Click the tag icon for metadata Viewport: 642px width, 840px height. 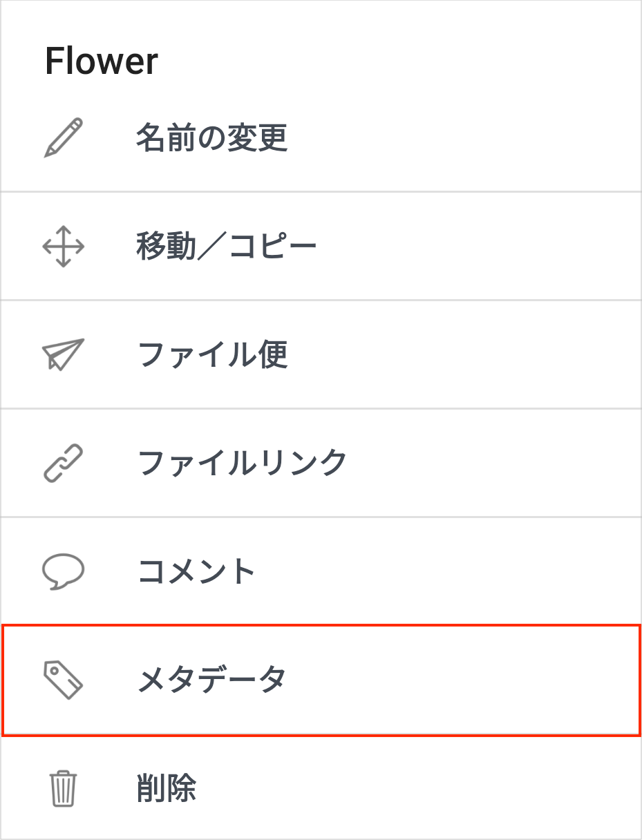(64, 680)
